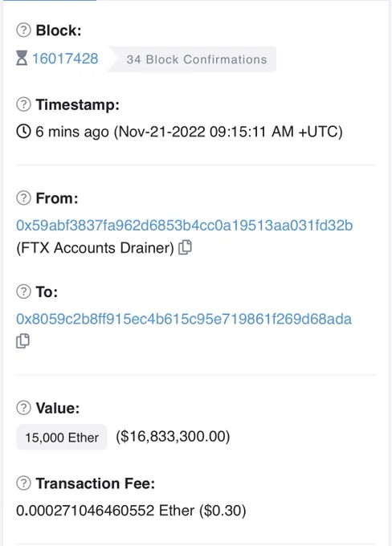Image resolution: width=392 pixels, height=546 pixels.
Task: Click the help icon beside From label
Action: (x=23, y=198)
